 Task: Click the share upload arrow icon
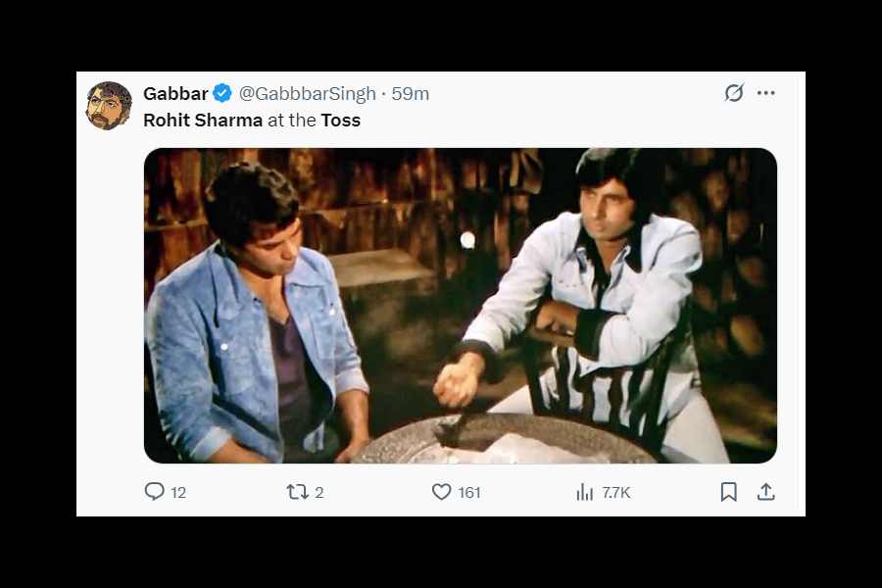pyautogui.click(x=766, y=492)
